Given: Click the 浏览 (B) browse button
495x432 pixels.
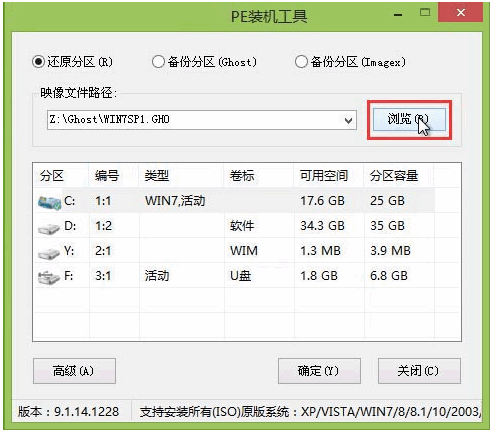Looking at the screenshot, I should point(409,119).
